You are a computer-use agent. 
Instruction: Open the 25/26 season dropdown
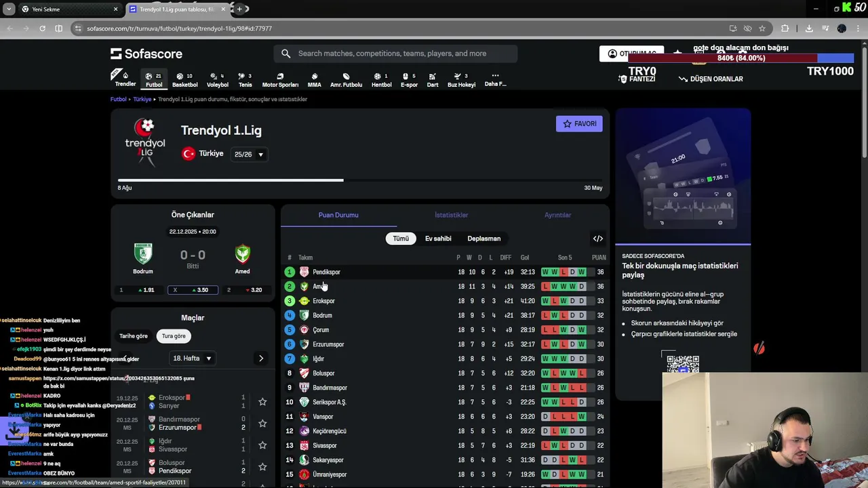(x=249, y=155)
